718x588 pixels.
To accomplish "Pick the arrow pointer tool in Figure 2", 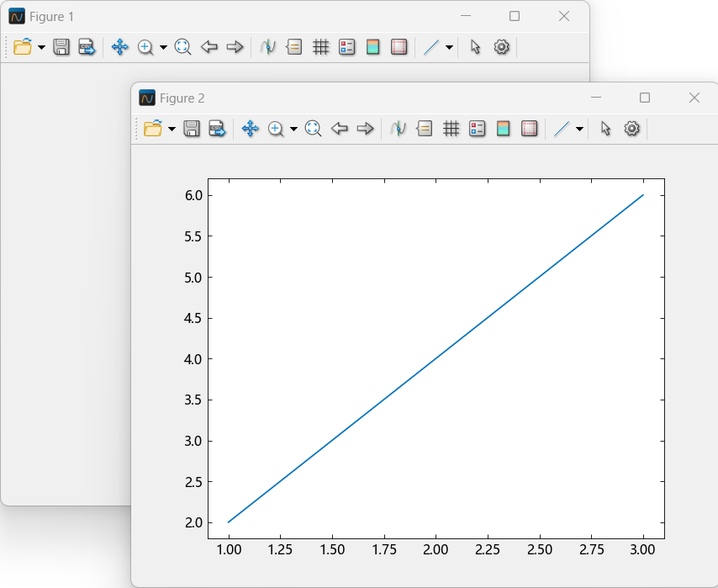I will (x=606, y=129).
